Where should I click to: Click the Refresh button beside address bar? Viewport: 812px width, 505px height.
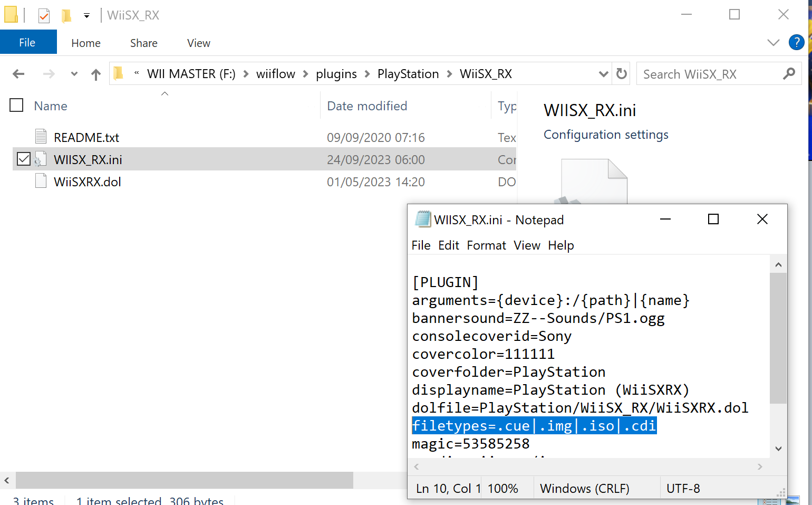click(622, 74)
